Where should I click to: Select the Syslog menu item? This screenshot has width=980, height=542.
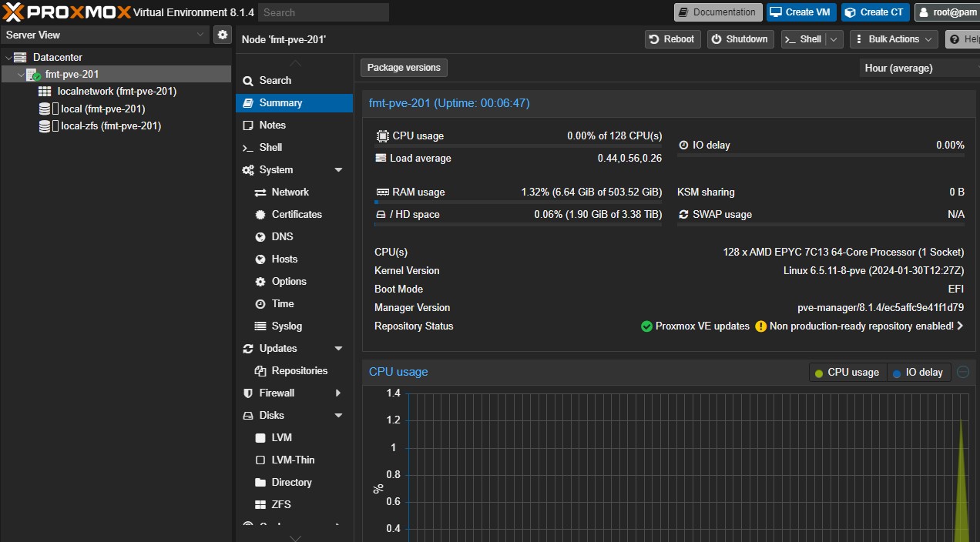click(287, 326)
